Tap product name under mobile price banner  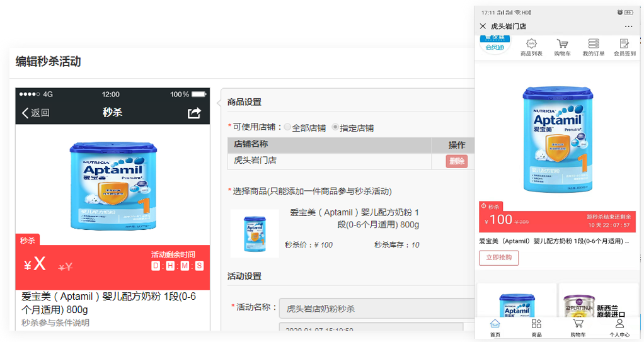tap(554, 241)
